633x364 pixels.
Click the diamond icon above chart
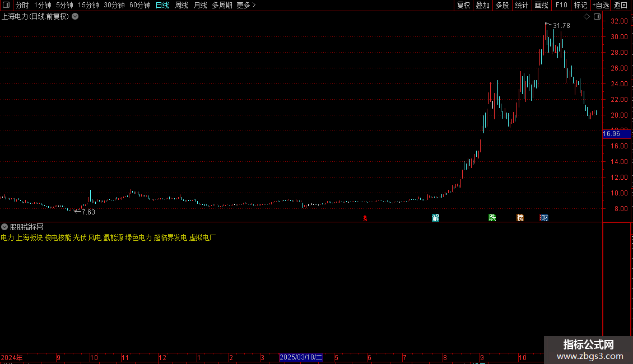587,17
